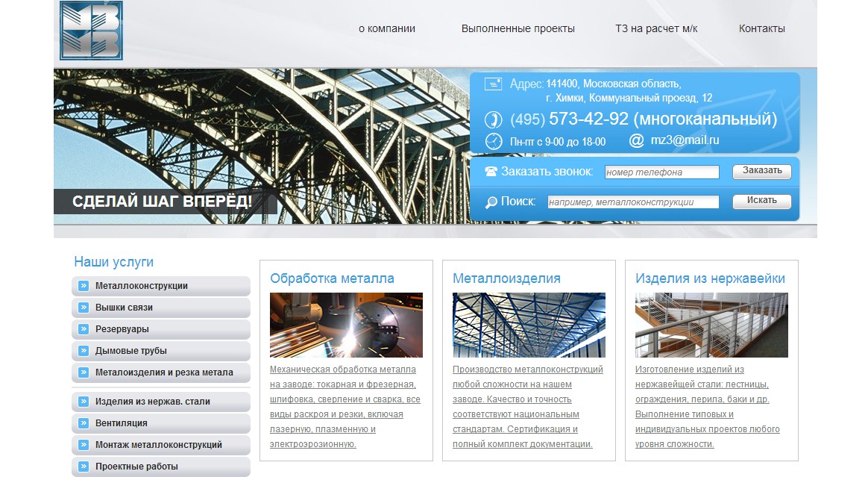Click the address text '141400, Московская область'
Screen dimensions: 868x477
click(x=614, y=84)
